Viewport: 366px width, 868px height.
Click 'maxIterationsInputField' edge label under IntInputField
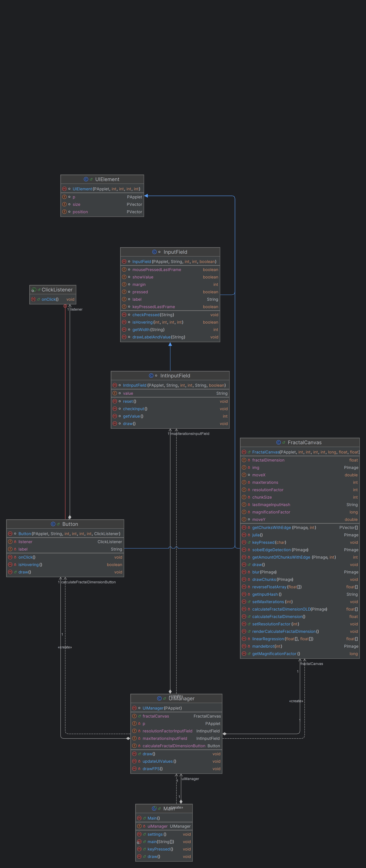pos(190,434)
